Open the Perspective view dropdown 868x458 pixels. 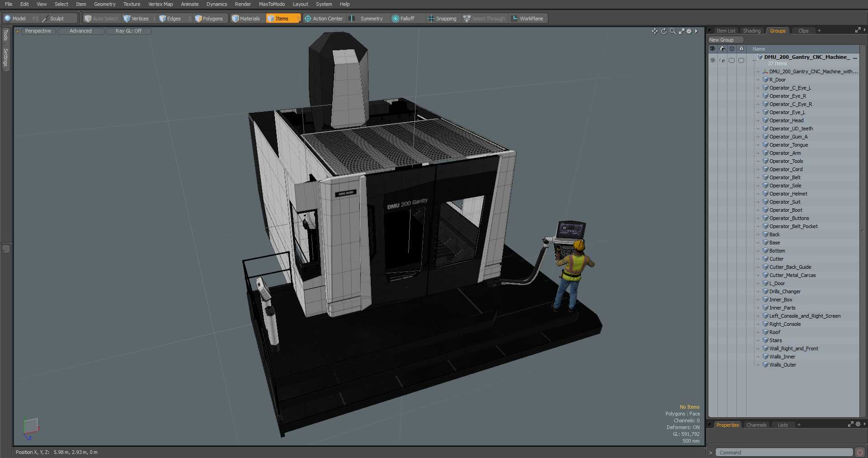[38, 31]
